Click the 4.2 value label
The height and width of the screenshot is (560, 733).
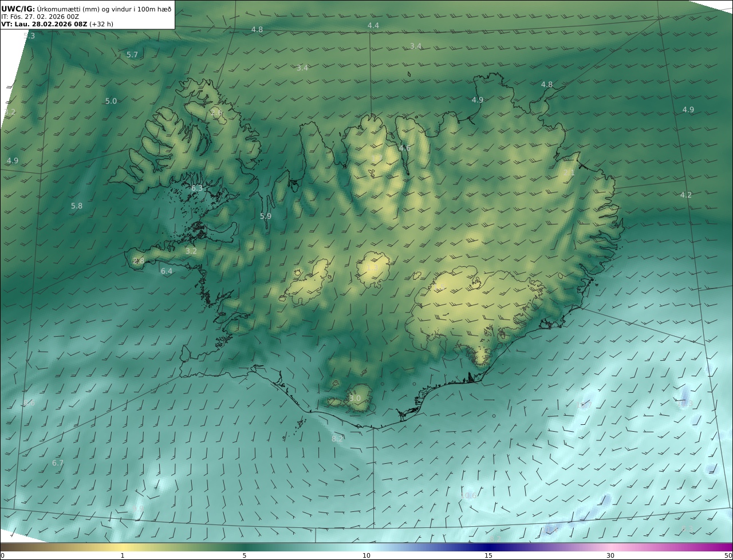pyautogui.click(x=686, y=195)
